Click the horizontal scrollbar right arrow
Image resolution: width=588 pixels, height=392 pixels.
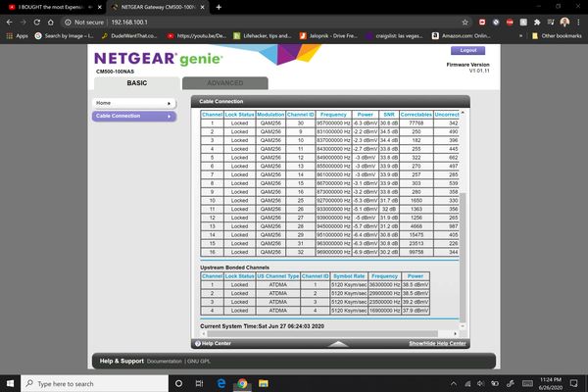pos(456,333)
